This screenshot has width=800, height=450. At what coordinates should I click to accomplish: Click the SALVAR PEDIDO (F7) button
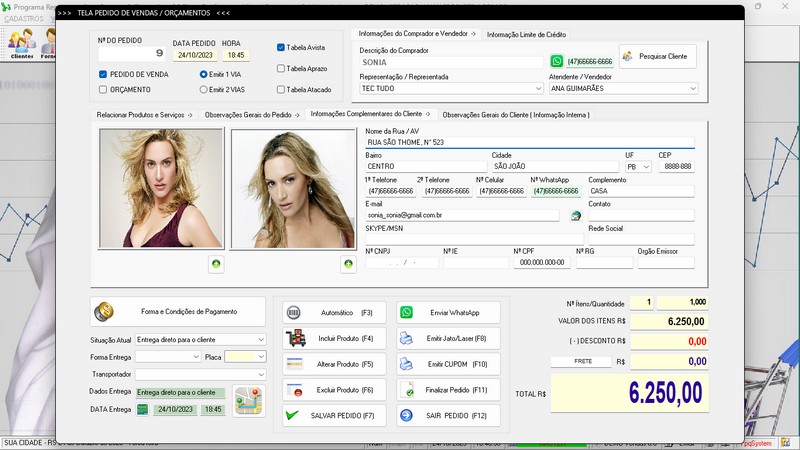(334, 415)
